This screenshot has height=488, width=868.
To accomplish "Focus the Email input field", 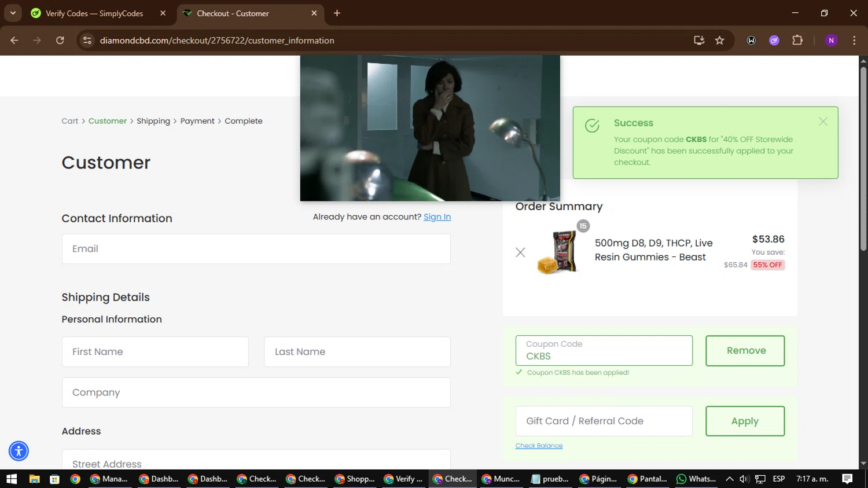I will click(256, 249).
